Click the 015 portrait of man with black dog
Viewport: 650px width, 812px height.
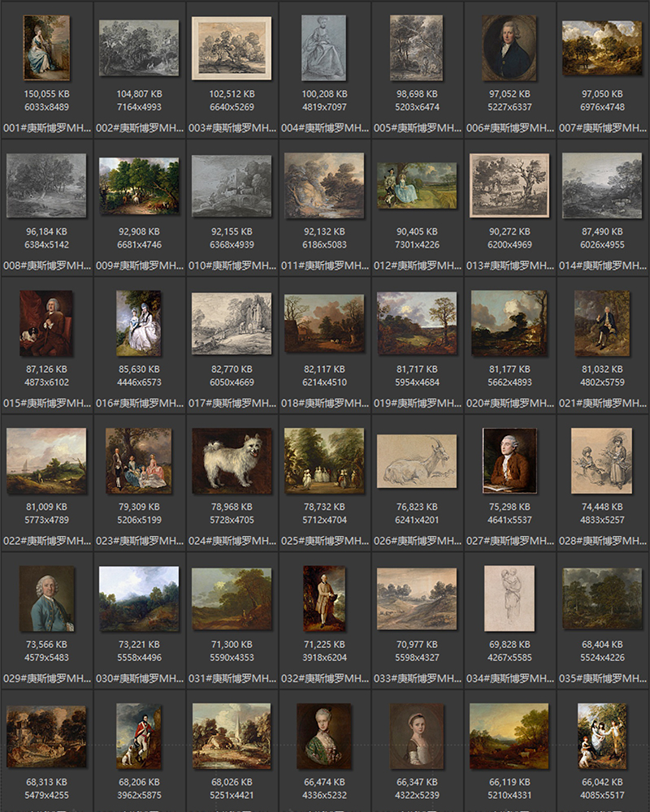pos(46,323)
